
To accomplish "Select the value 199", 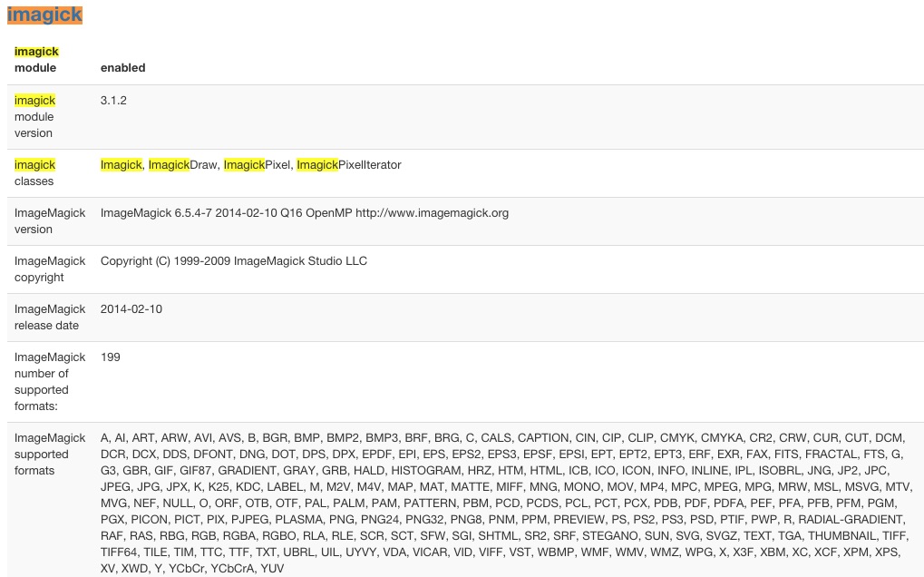I will click(x=111, y=357).
